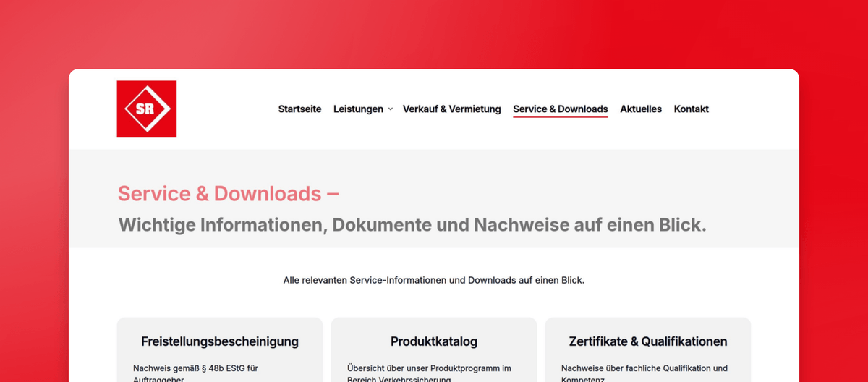Open the Produktkatalog card heading
The width and height of the screenshot is (868, 382).
(434, 341)
